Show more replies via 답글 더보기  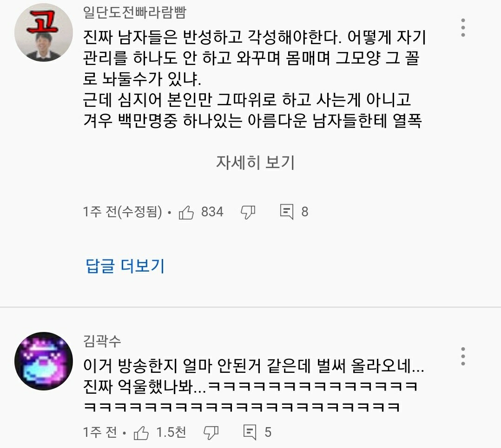(125, 266)
